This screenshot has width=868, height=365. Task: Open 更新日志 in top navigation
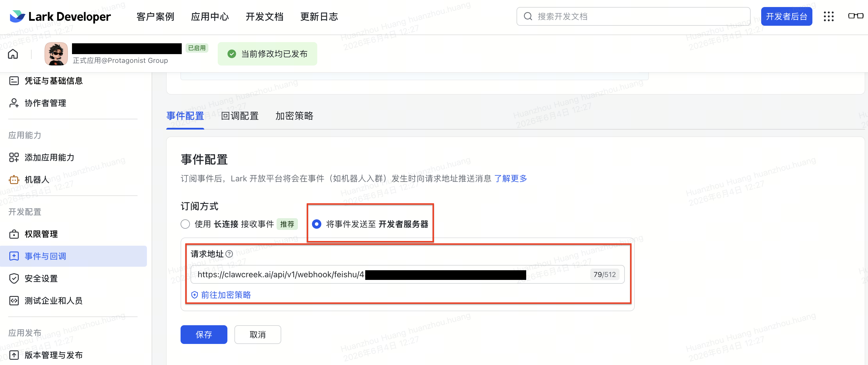[x=319, y=16]
